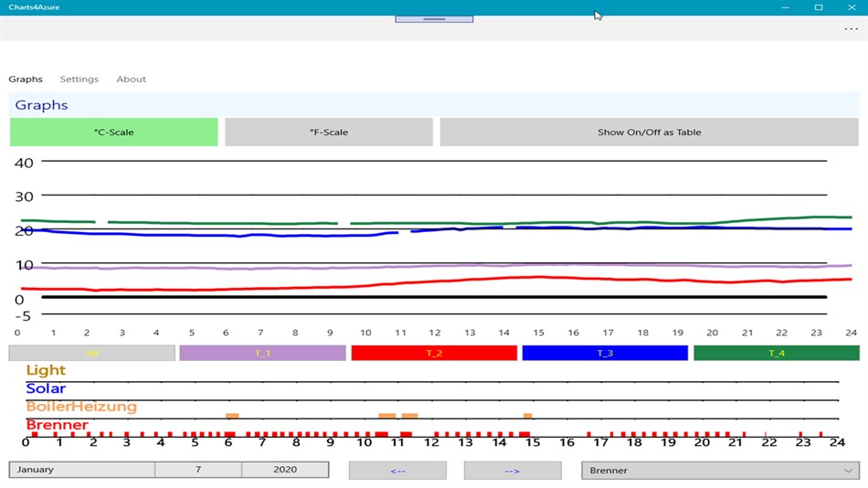The width and height of the screenshot is (868, 488).
Task: Go to next day with --> button
Action: (513, 471)
